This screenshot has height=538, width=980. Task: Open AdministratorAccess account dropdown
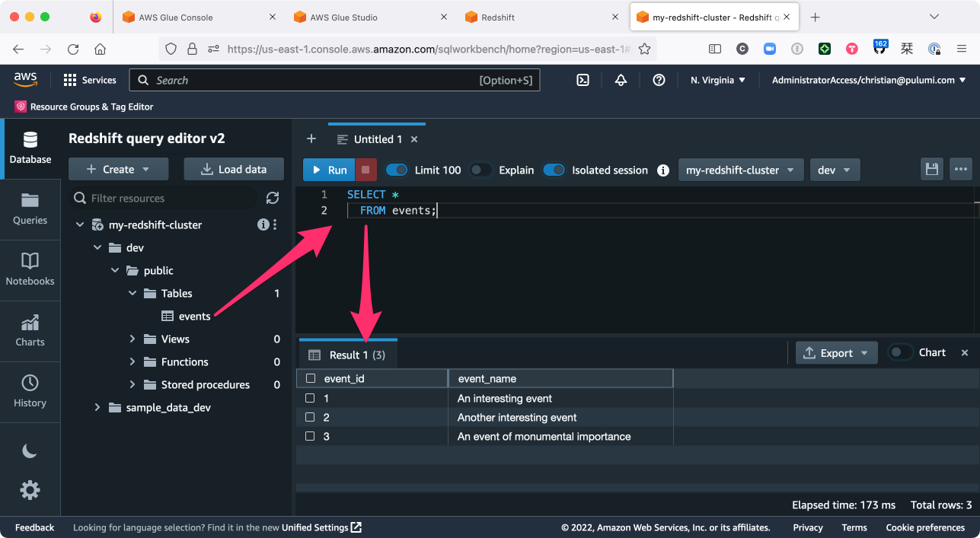(x=869, y=80)
